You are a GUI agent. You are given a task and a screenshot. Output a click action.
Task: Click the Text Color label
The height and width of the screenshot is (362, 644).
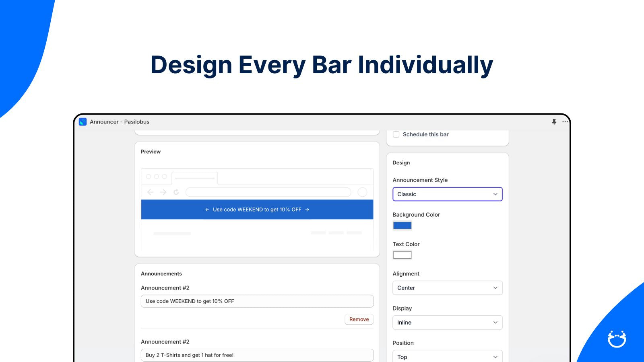click(406, 244)
